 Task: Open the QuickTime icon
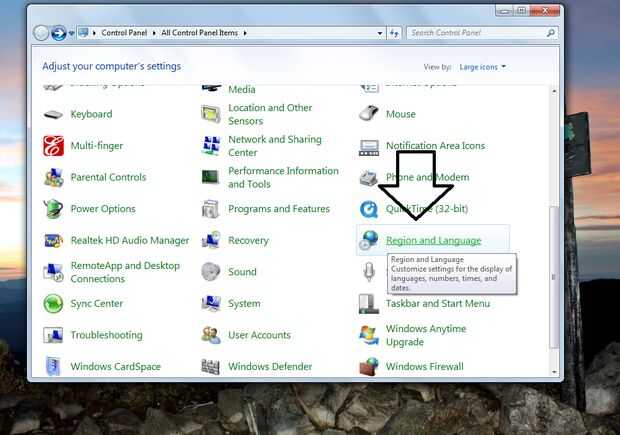pos(369,209)
